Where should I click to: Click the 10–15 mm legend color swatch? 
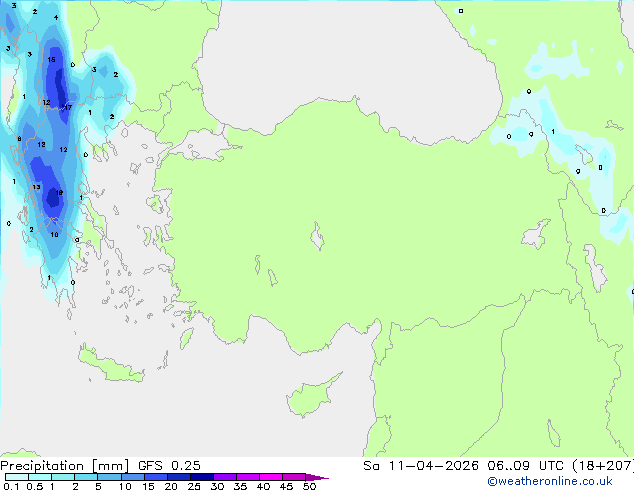click(x=133, y=477)
